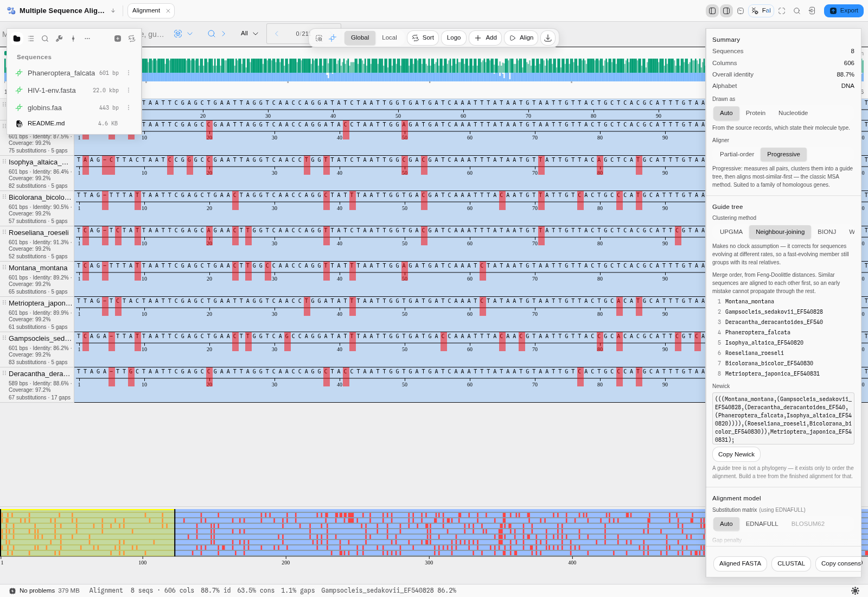Open options menu for HIV-1-env.fasta
The height and width of the screenshot is (597, 868).
[x=129, y=91]
